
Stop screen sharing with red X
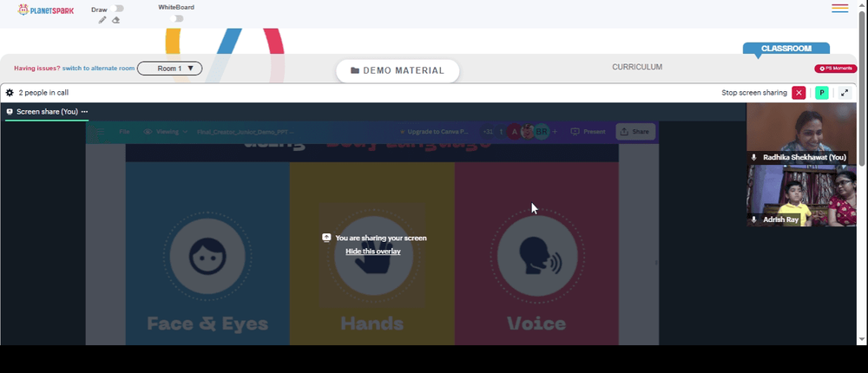799,93
